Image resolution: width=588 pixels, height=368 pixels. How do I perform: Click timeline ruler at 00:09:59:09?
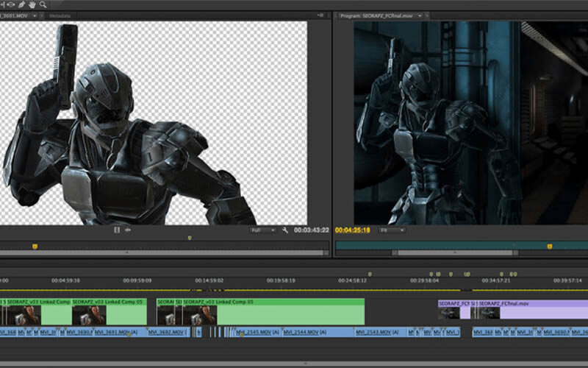(137, 280)
